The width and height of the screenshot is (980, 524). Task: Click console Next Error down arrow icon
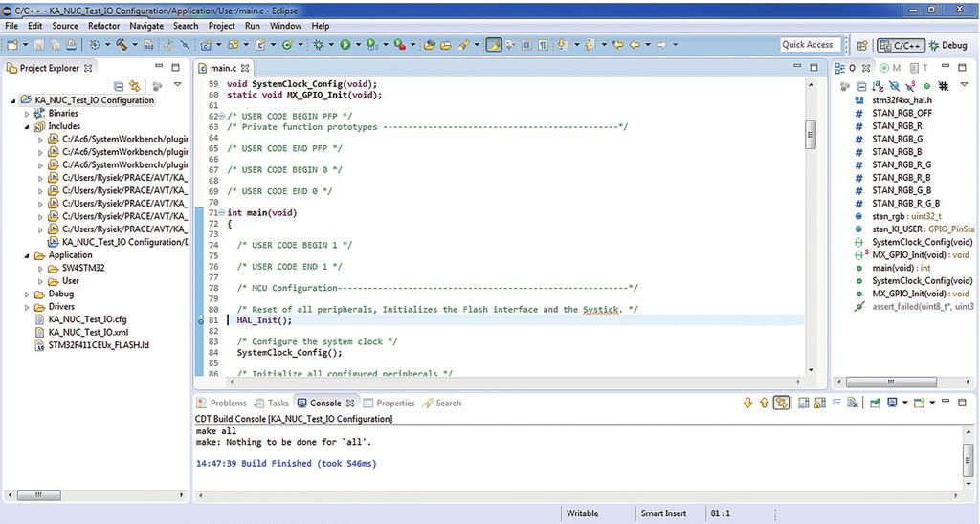[747, 403]
